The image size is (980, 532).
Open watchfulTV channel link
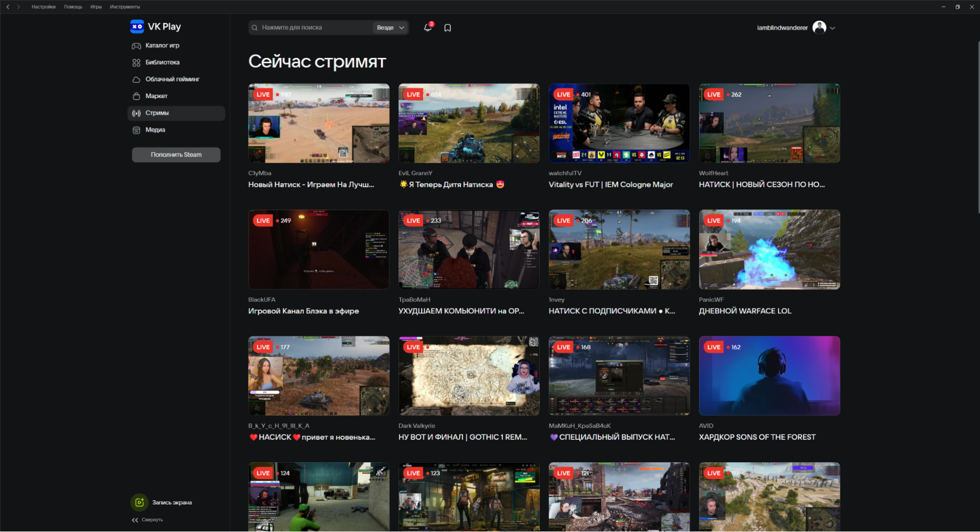pyautogui.click(x=565, y=173)
